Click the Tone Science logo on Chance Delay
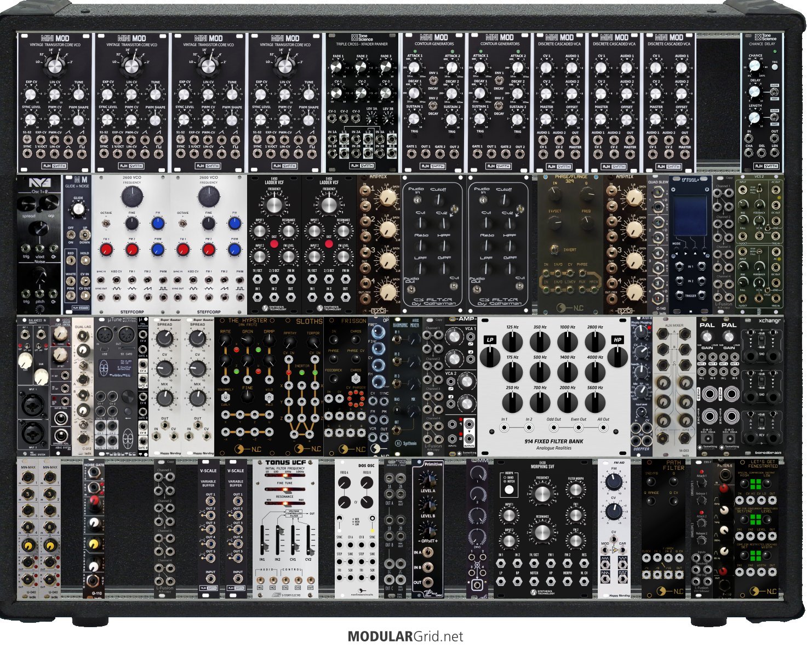The height and width of the screenshot is (648, 812). tap(766, 38)
